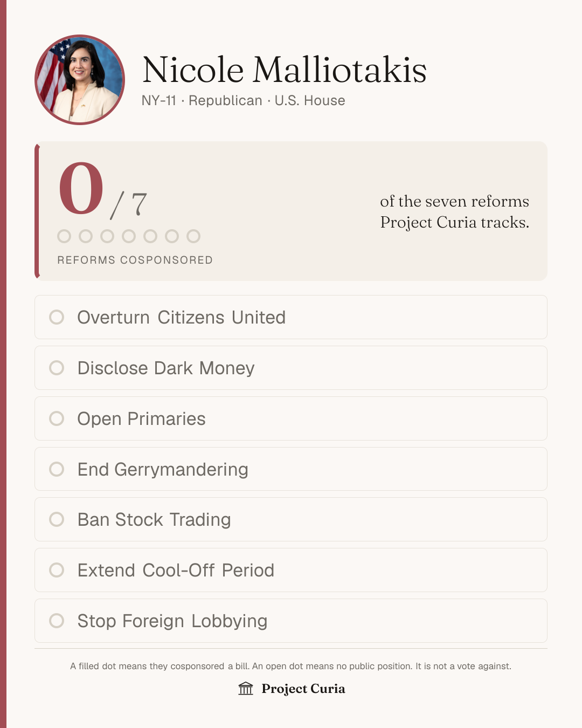582x728 pixels.
Task: Click the middle fourth score dot under 0/7
Action: pyautogui.click(x=129, y=236)
